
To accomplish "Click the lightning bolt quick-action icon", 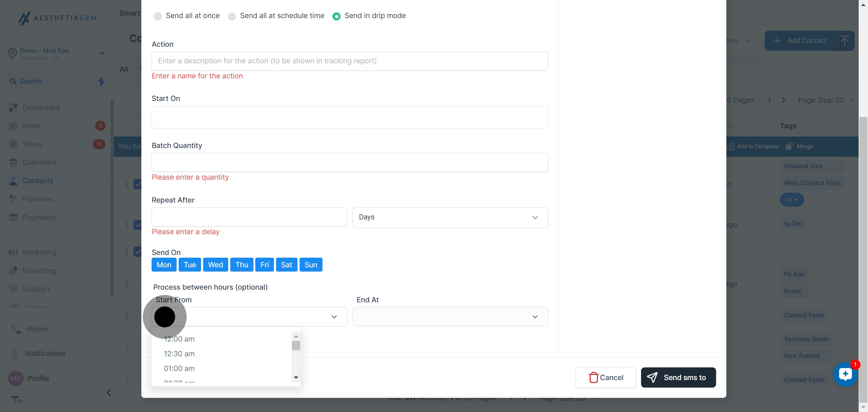I will 101,81.
